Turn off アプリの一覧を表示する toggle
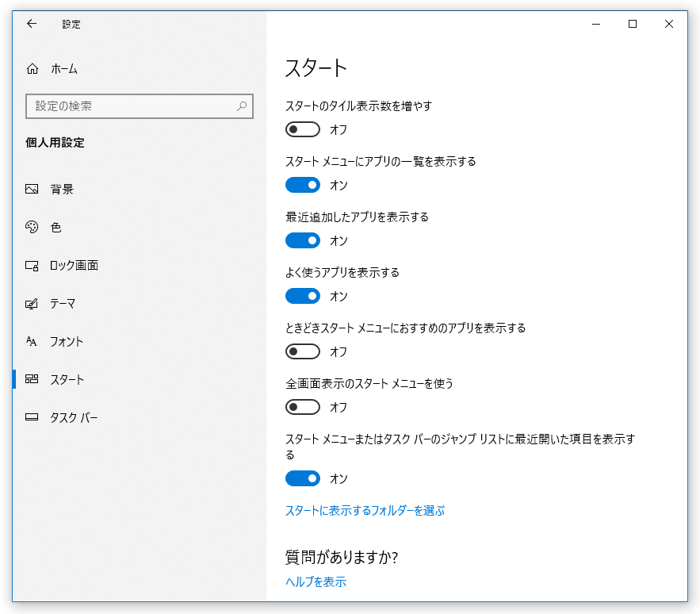Image resolution: width=700 pixels, height=614 pixels. click(x=303, y=185)
